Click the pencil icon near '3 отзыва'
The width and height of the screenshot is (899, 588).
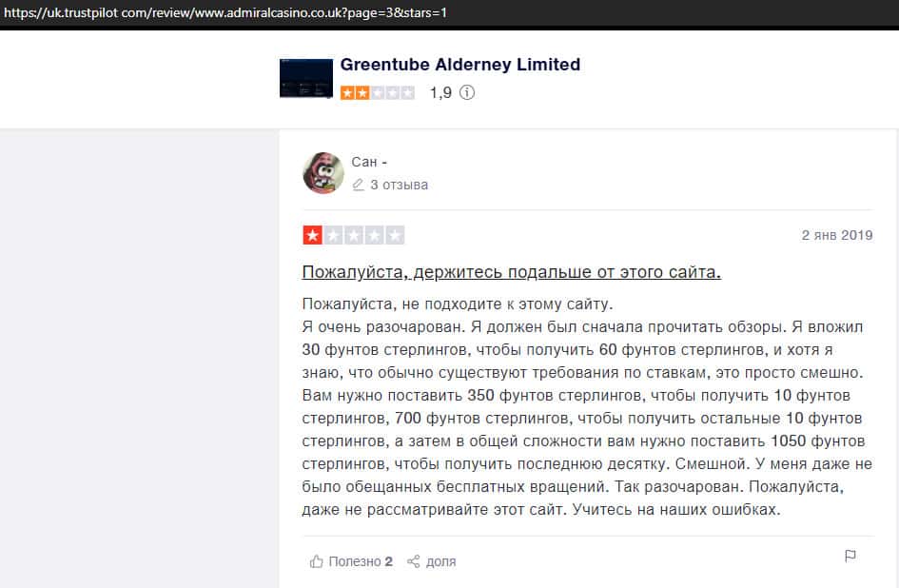(x=358, y=185)
